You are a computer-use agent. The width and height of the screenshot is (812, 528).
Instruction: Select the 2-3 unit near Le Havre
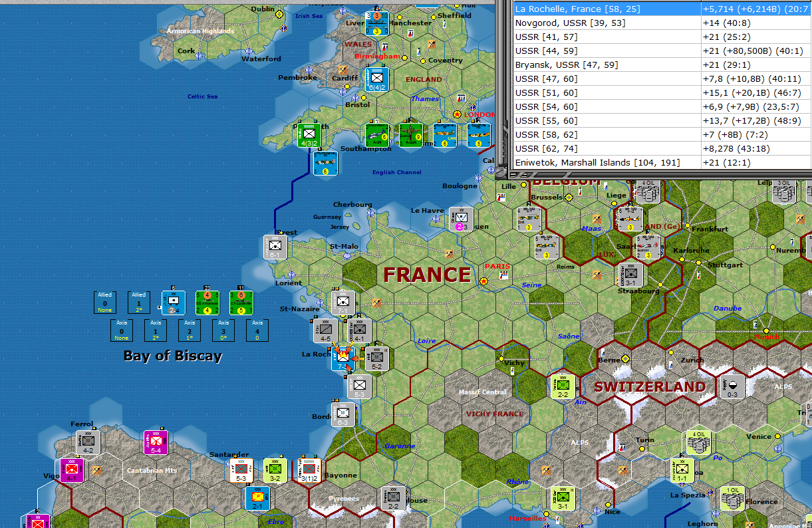click(x=462, y=219)
